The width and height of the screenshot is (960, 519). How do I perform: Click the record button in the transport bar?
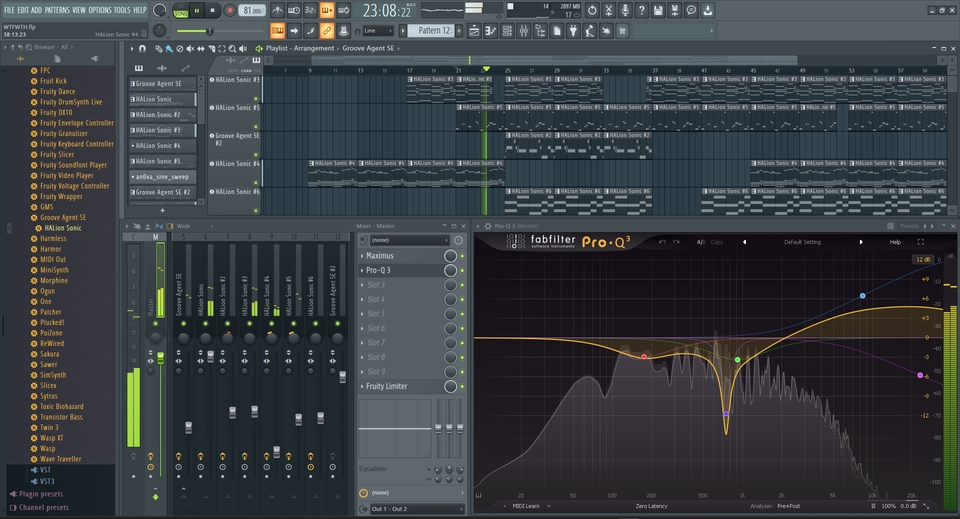click(230, 10)
